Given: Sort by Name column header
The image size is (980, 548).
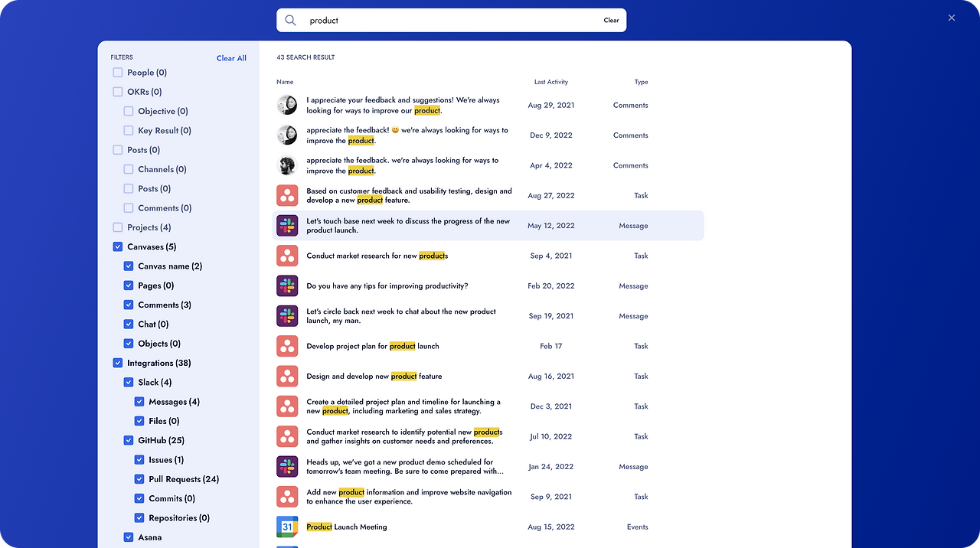Looking at the screenshot, I should [x=285, y=82].
